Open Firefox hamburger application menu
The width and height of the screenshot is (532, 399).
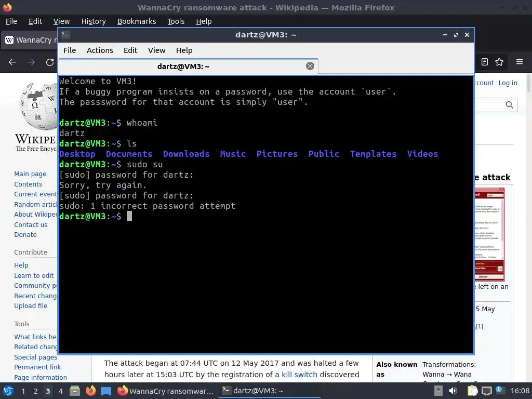point(519,62)
